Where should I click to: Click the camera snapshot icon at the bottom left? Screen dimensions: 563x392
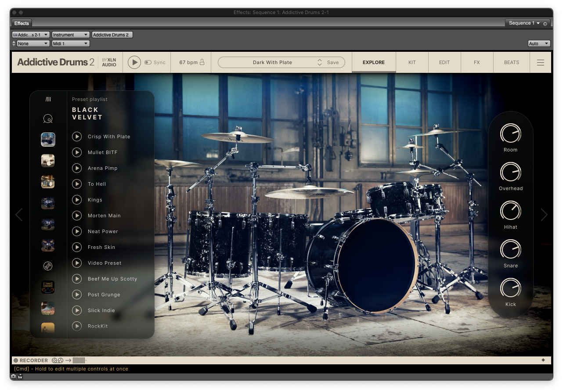(14, 376)
